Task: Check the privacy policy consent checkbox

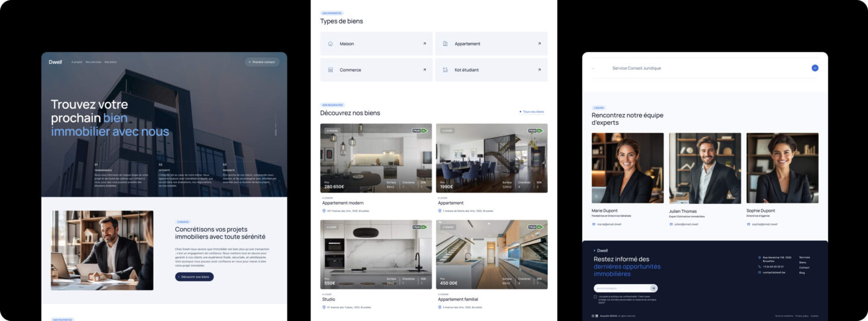Action: (595, 297)
